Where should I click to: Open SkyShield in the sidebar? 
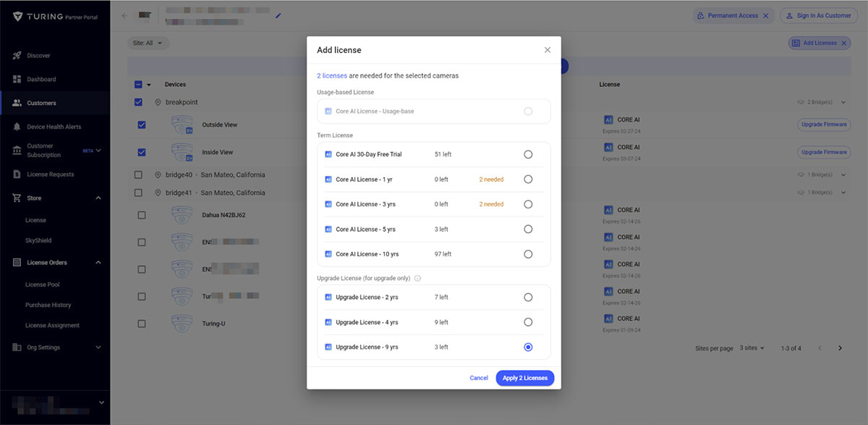38,240
